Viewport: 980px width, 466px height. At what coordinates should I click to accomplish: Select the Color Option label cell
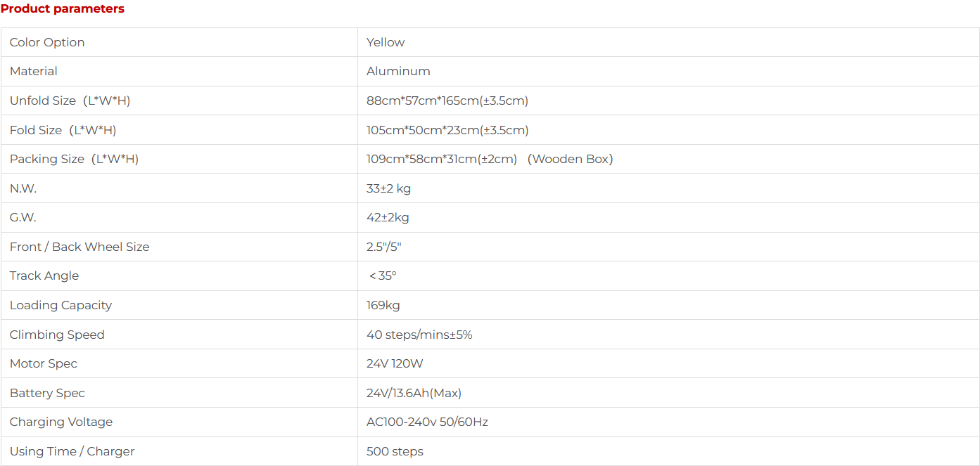click(47, 42)
